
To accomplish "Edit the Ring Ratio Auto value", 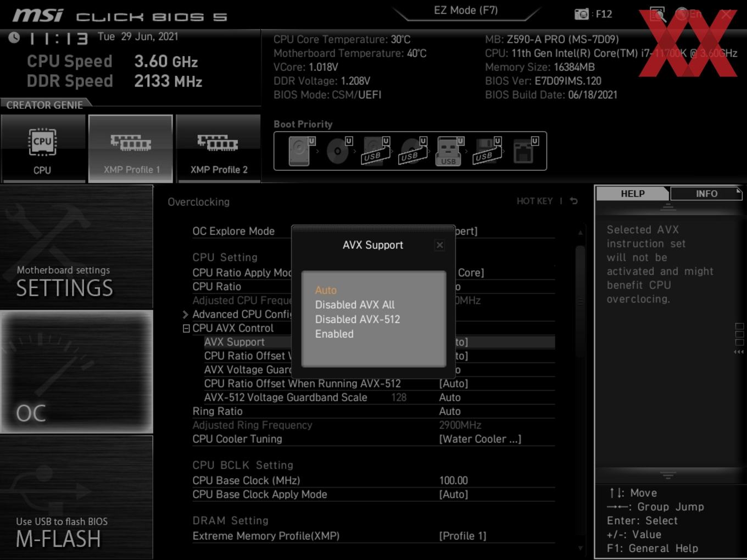I will [450, 411].
